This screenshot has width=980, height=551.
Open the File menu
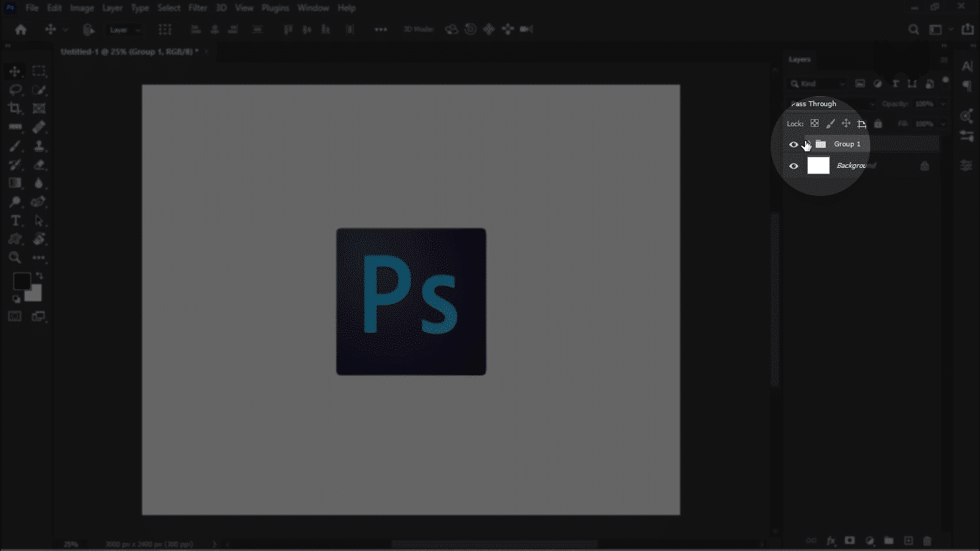point(32,8)
